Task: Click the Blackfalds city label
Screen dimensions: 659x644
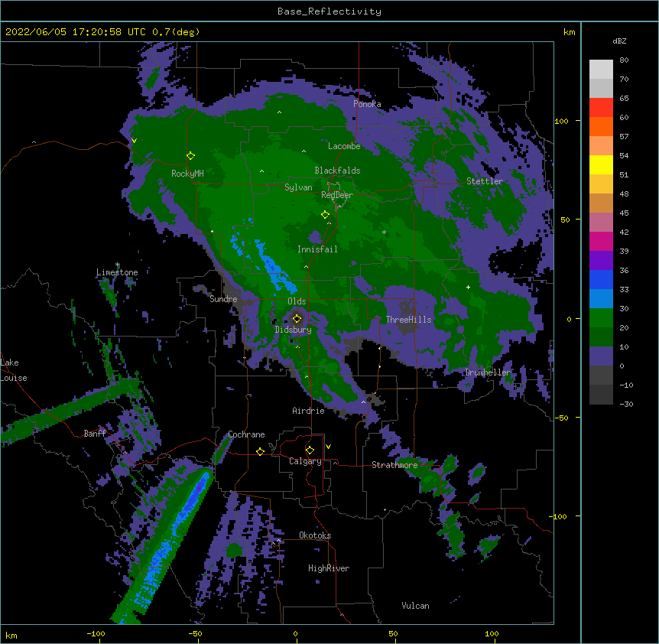Action: pos(337,171)
